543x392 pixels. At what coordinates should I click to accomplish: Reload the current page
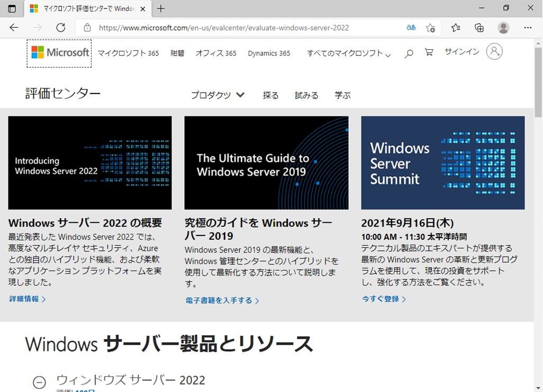61,28
